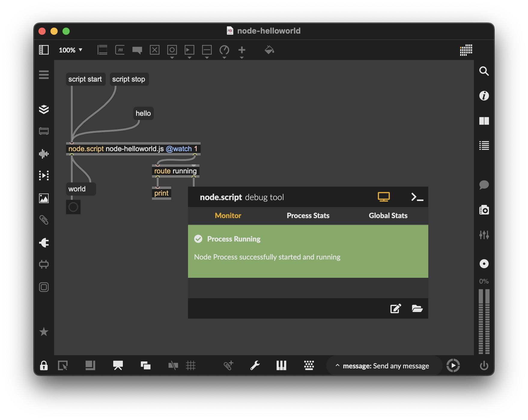The width and height of the screenshot is (528, 420).
Task: Open the 100% zoom level dropdown
Action: (x=71, y=50)
